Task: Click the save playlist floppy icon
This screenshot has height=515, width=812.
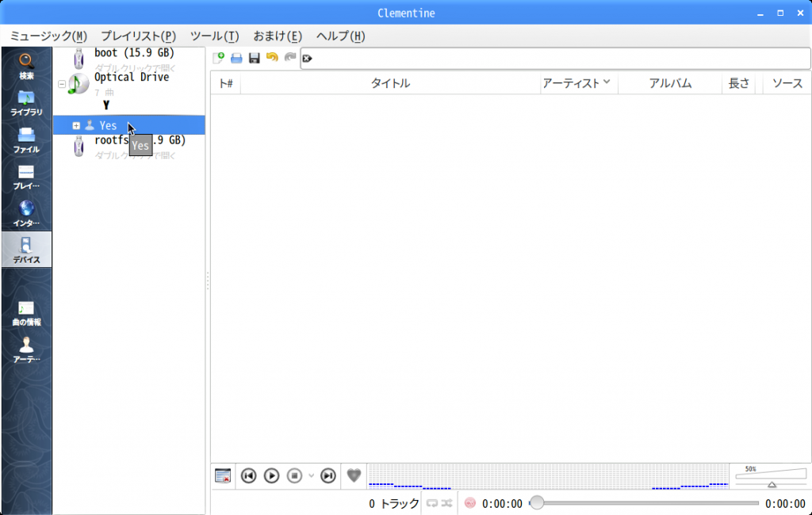Action: pyautogui.click(x=255, y=58)
